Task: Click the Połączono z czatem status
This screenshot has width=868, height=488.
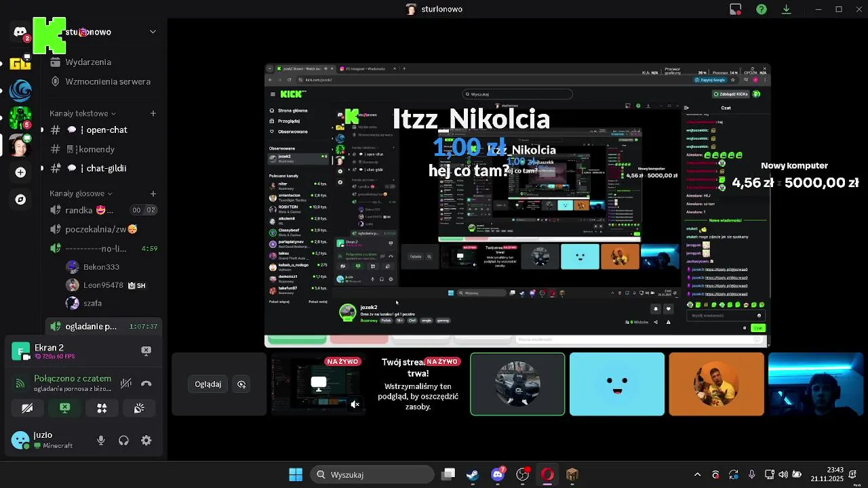Action: pyautogui.click(x=73, y=378)
